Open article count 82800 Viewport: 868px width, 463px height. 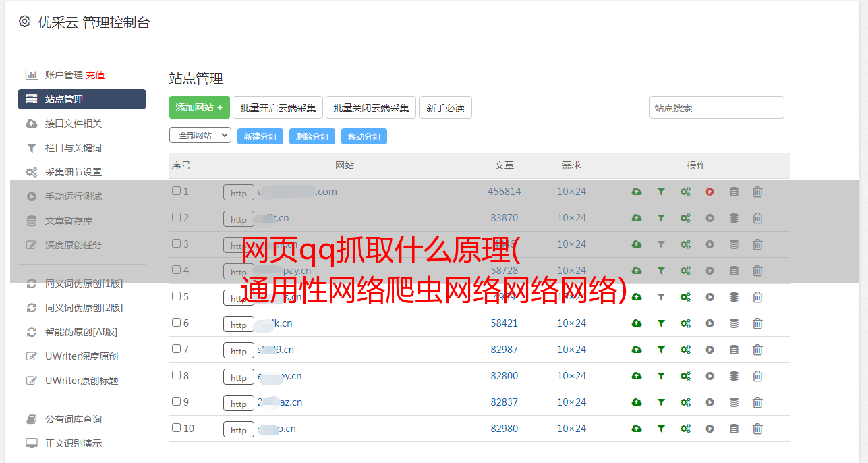click(504, 376)
